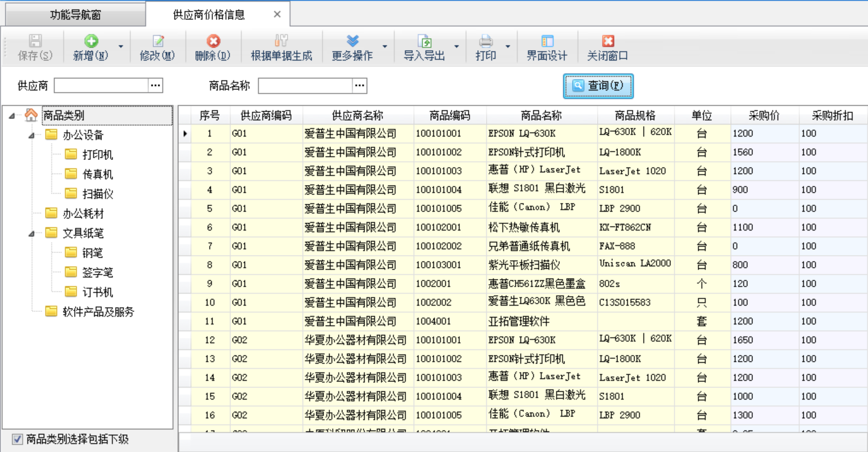Click the Close Window (关闭窗口) icon
868x452 pixels.
click(608, 42)
